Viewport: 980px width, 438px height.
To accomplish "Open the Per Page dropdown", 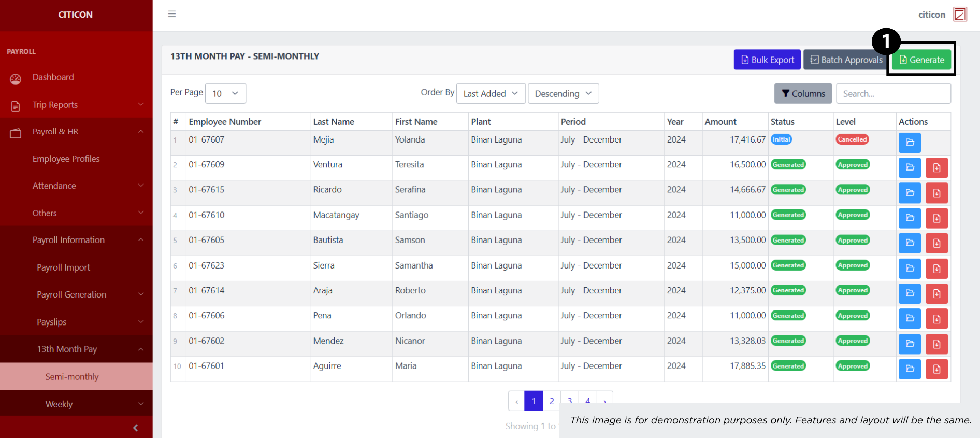I will [x=225, y=93].
